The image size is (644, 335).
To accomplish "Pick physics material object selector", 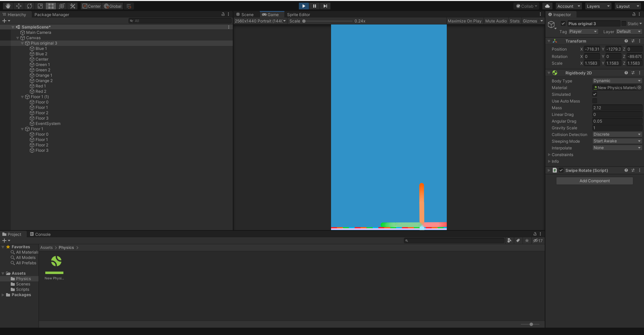I will (x=639, y=87).
